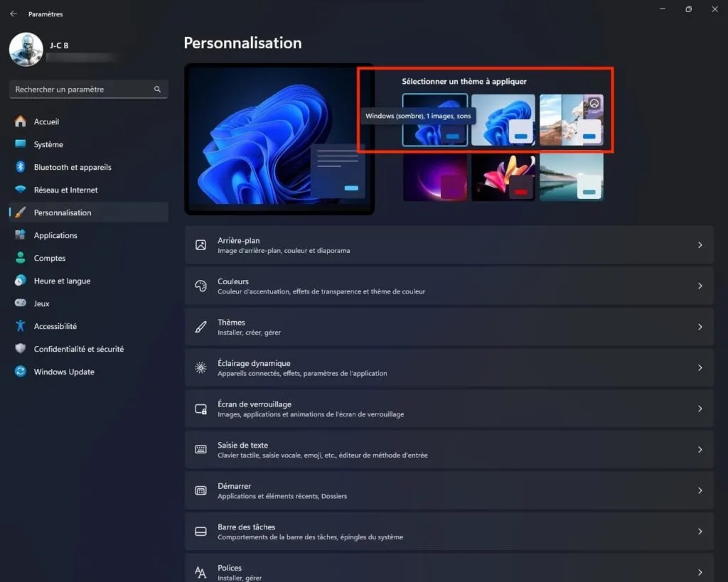Click the Écran de verrouillage lock icon
The height and width of the screenshot is (582, 728).
200,409
